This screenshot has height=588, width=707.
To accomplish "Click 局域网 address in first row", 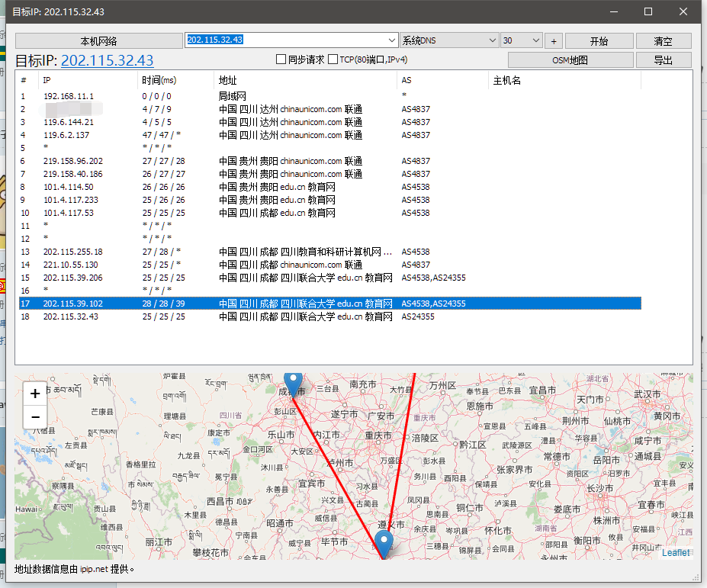I will pos(232,96).
